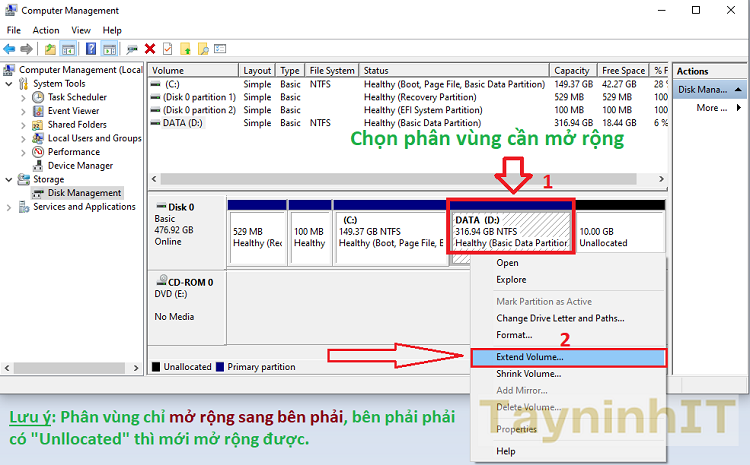This screenshot has width=750, height=465.
Task: Collapse the Storage tree node
Action: [x=10, y=180]
